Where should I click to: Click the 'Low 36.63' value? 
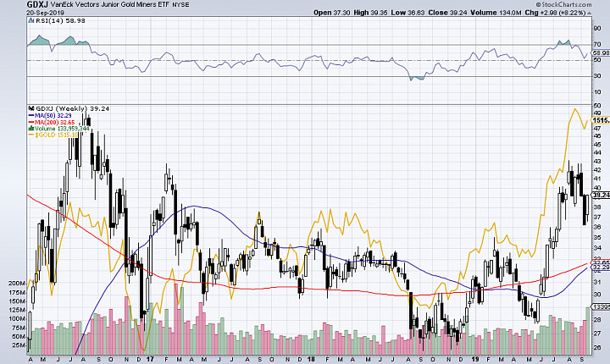pos(408,13)
